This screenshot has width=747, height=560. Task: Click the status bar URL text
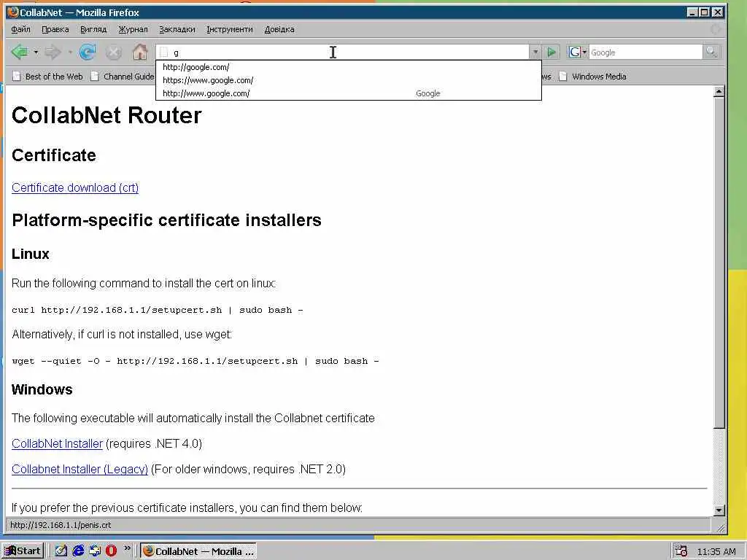point(61,525)
